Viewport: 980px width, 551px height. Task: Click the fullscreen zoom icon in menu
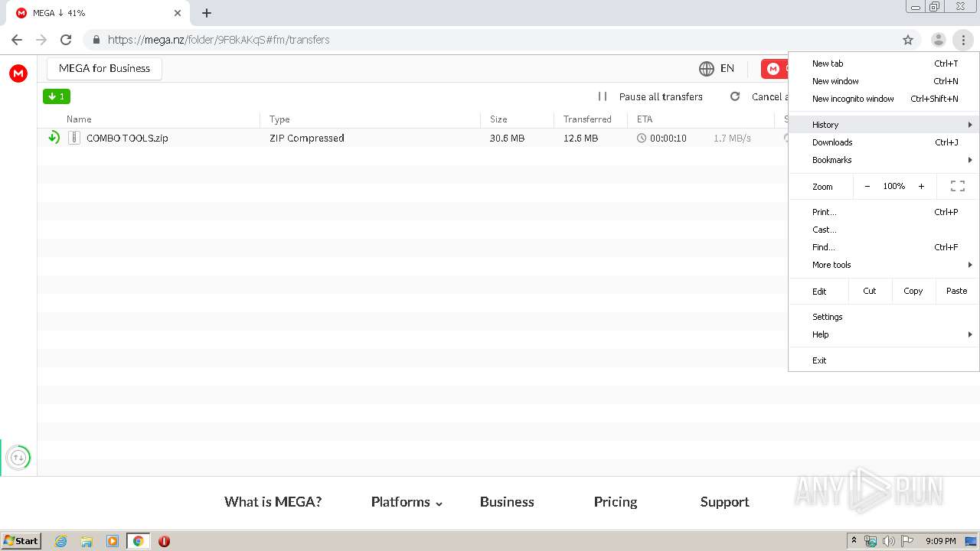[x=958, y=186]
